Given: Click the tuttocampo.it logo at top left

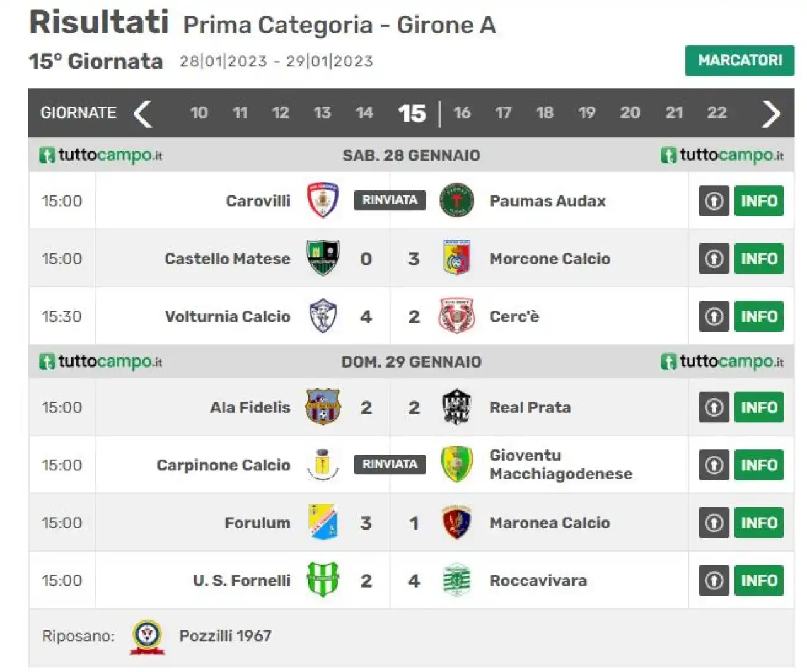Looking at the screenshot, I should pyautogui.click(x=101, y=155).
